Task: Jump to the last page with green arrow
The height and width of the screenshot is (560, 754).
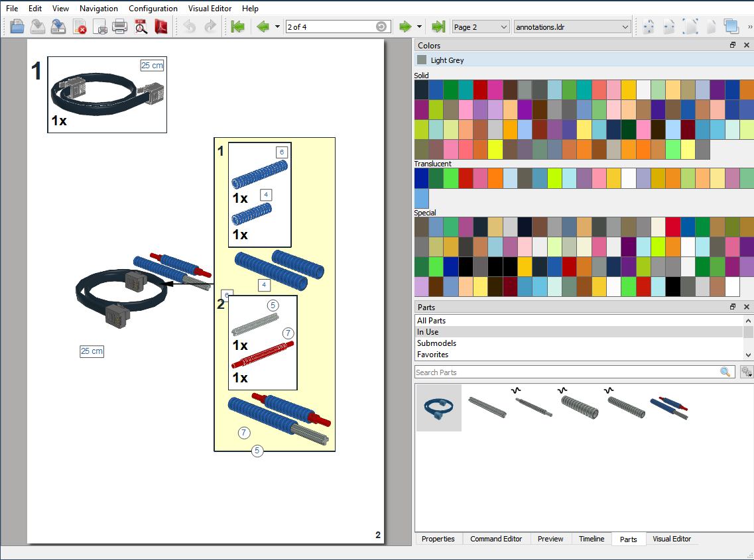Action: [x=438, y=27]
